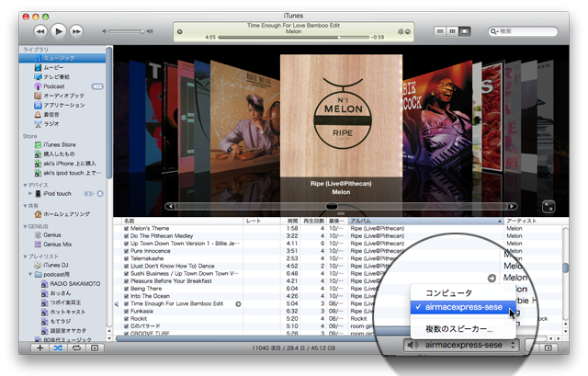Collapse the podcast用 folder
Screen dimensions: 588x376
[30, 274]
